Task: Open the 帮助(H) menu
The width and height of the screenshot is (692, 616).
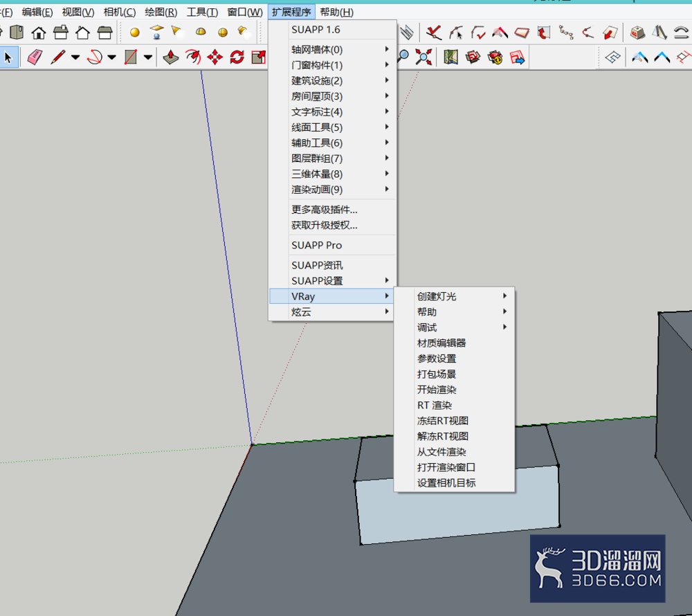Action: (336, 12)
